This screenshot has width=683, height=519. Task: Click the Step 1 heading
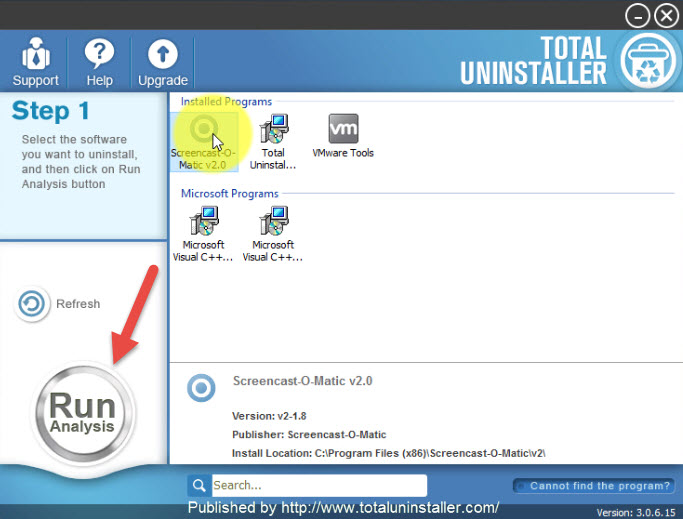[x=51, y=111]
